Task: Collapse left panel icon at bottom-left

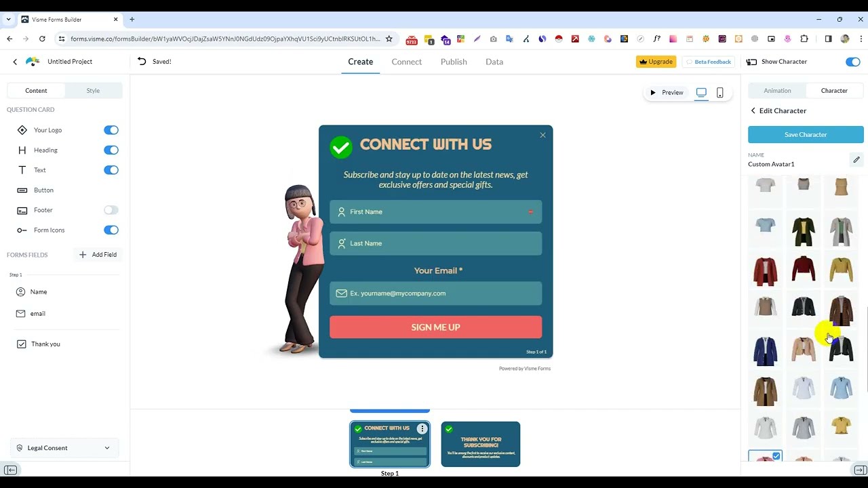Action: tap(10, 470)
